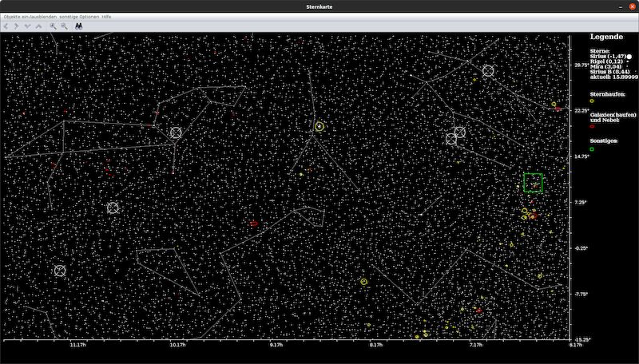Viewport: 639px width, 364px height.
Task: Click the 7.25° declination label
Action: click(x=581, y=203)
